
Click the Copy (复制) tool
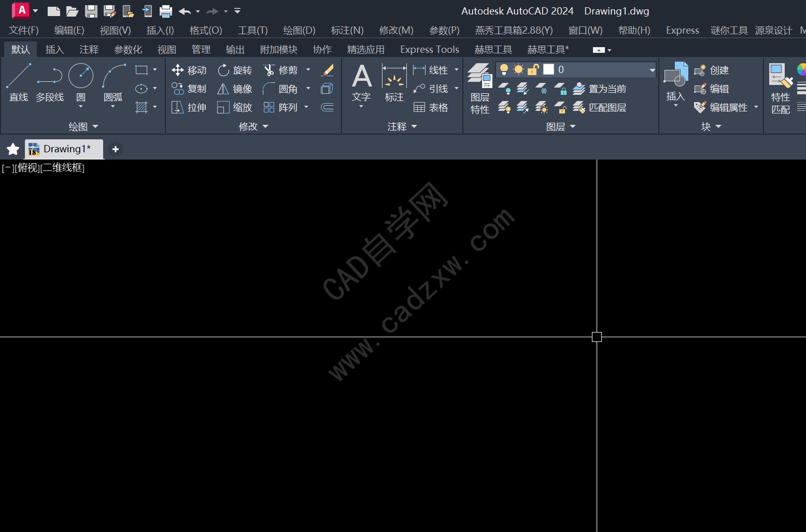pyautogui.click(x=189, y=89)
